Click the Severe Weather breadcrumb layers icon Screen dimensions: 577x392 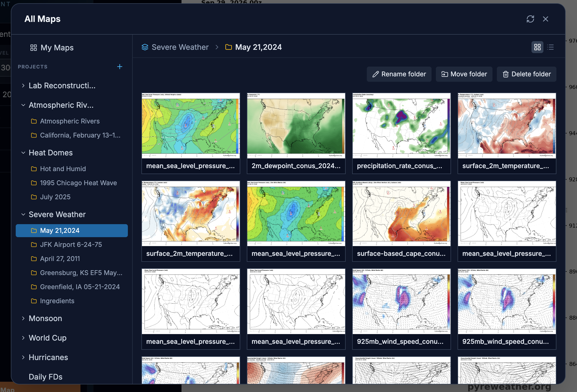click(x=145, y=47)
